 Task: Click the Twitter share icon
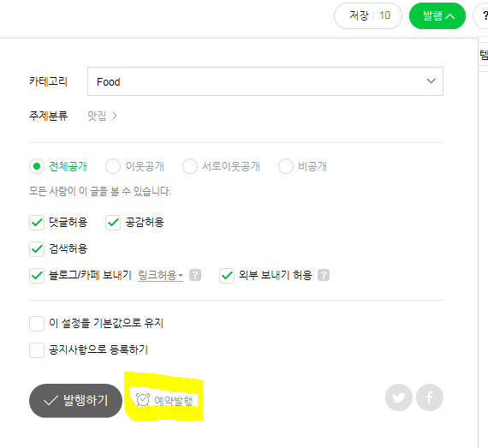(x=399, y=397)
